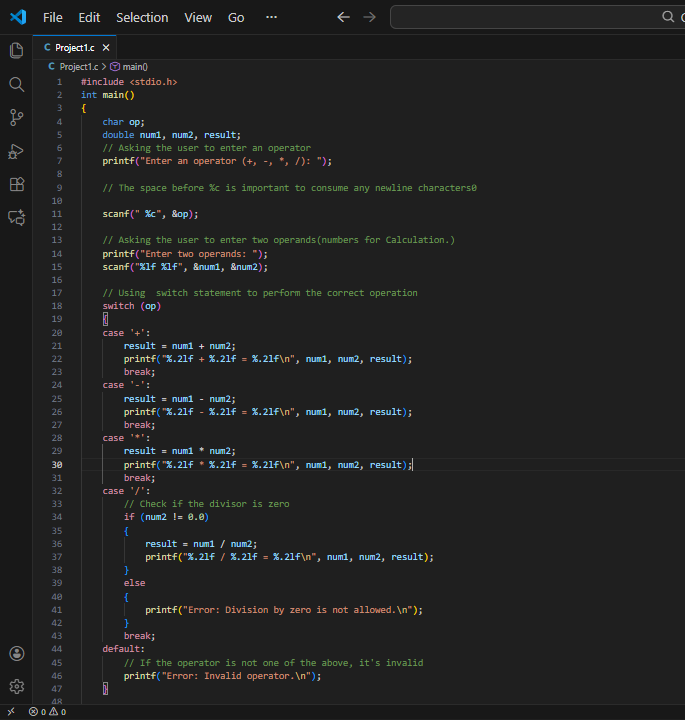Click line number 30 in the gutter
This screenshot has height=720, width=685.
tap(56, 465)
